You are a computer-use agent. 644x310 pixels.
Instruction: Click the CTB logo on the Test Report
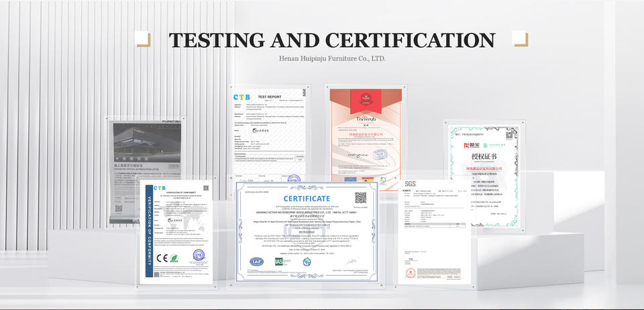tap(241, 97)
